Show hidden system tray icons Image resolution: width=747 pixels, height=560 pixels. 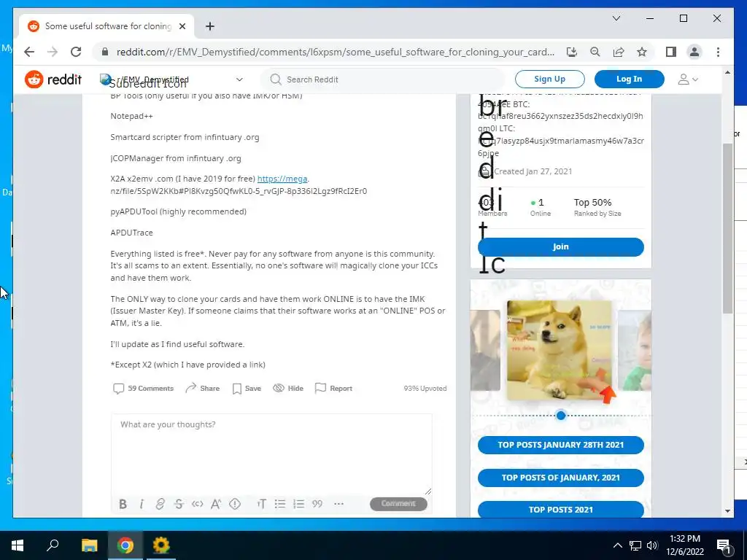click(x=617, y=545)
